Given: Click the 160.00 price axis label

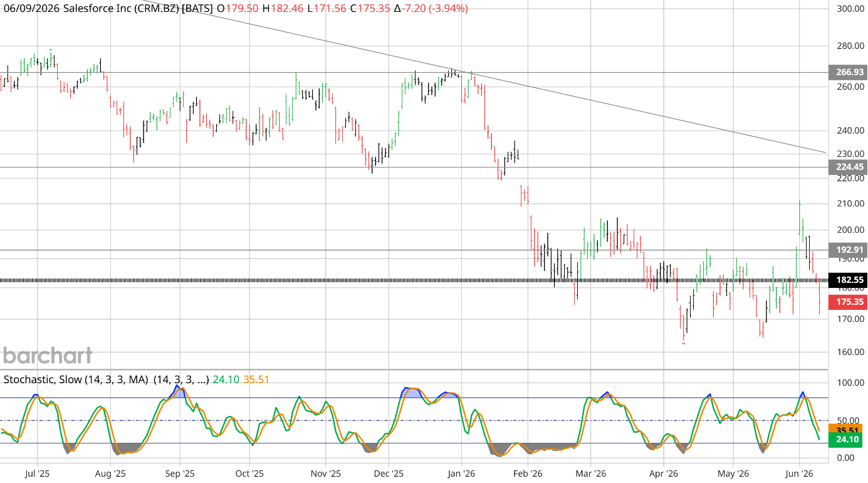Looking at the screenshot, I should click(850, 352).
